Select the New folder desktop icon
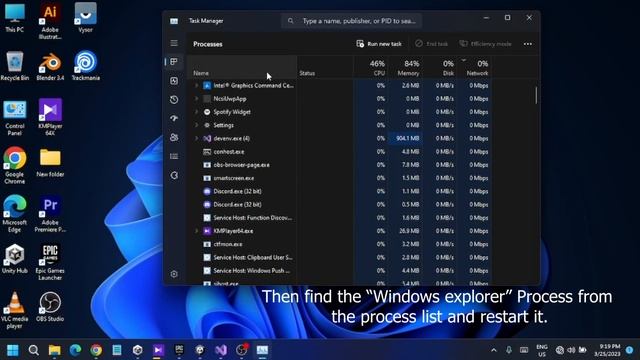 coord(50,163)
